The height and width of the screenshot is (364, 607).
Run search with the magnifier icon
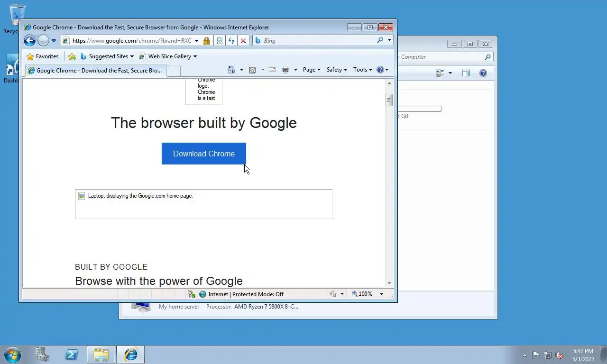tap(380, 40)
